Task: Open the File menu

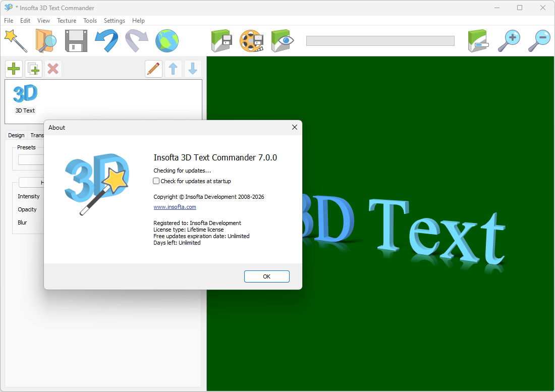Action: click(9, 21)
